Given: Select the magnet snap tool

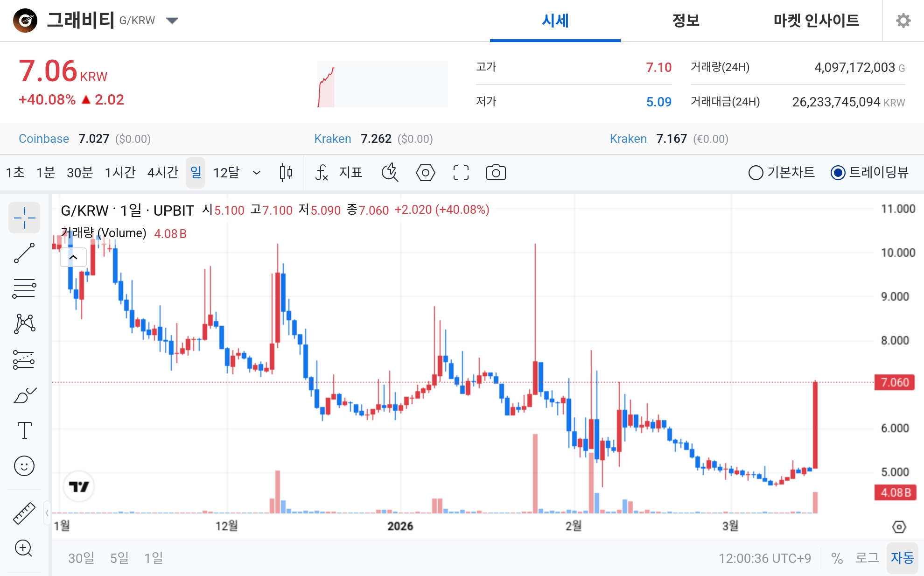Looking at the screenshot, I should 391,173.
